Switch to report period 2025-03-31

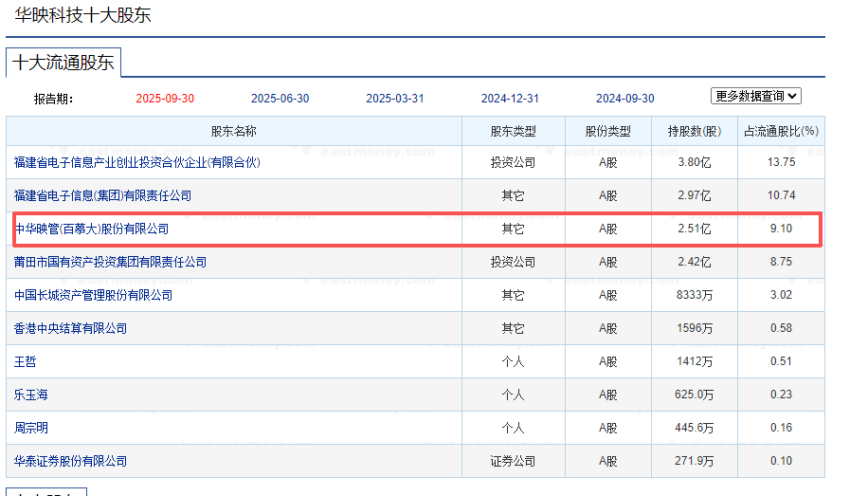point(395,99)
